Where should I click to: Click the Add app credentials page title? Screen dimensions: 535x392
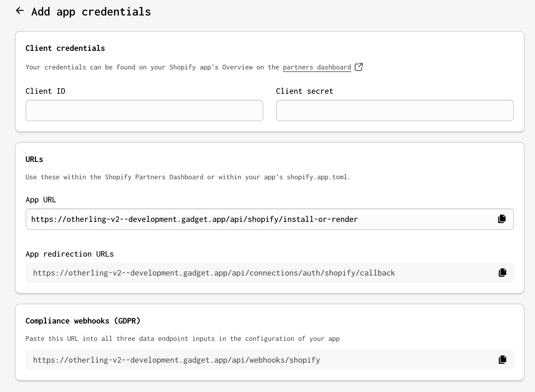pyautogui.click(x=91, y=12)
